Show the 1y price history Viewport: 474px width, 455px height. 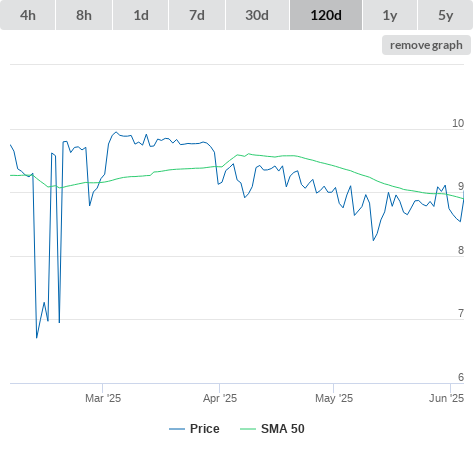(x=390, y=15)
